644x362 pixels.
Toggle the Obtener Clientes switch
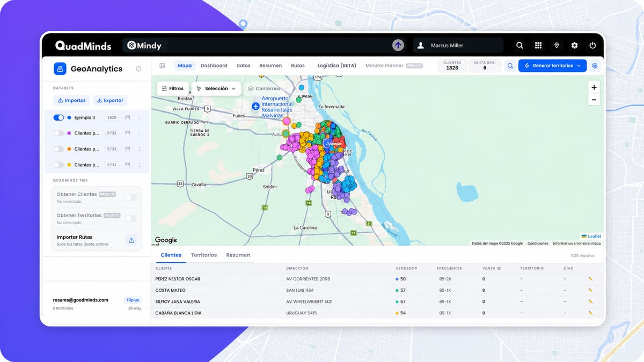click(x=131, y=197)
